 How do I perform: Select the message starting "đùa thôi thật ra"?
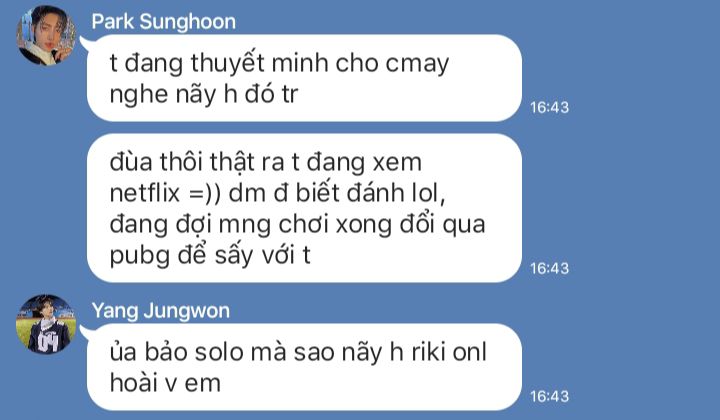point(304,208)
